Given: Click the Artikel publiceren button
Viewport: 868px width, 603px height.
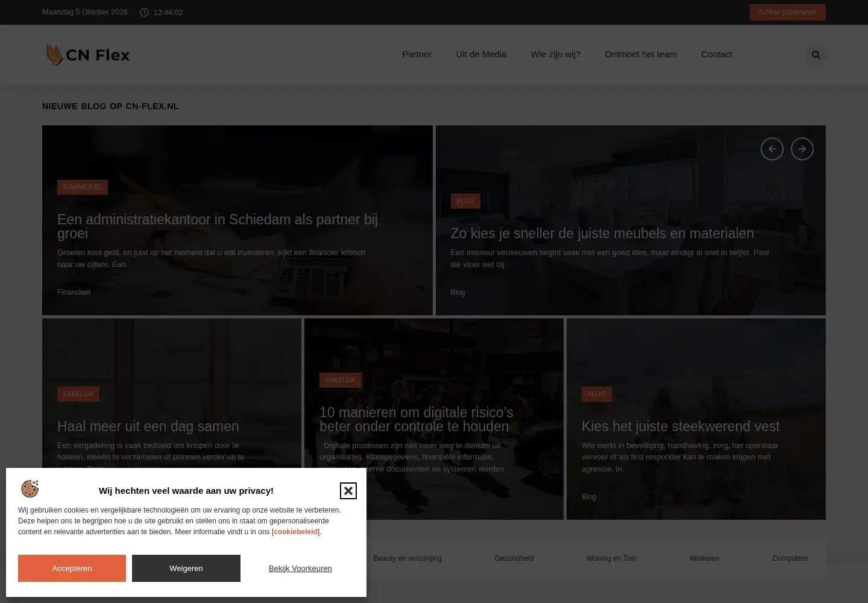Looking at the screenshot, I should pyautogui.click(x=787, y=12).
